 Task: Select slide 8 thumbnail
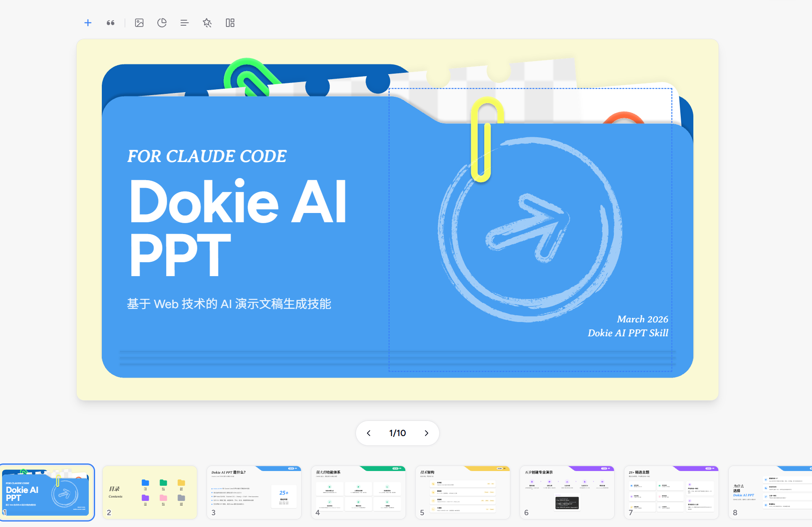click(x=770, y=492)
